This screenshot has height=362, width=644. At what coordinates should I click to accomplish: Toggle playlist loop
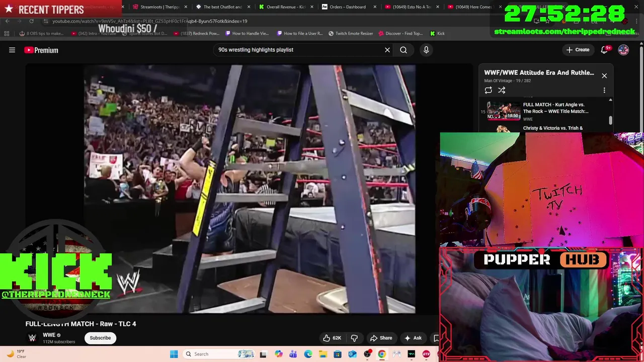click(488, 90)
